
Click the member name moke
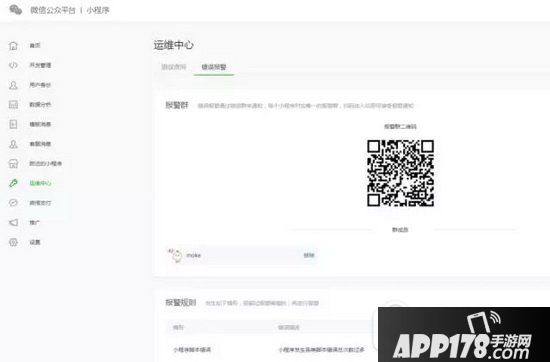[194, 255]
